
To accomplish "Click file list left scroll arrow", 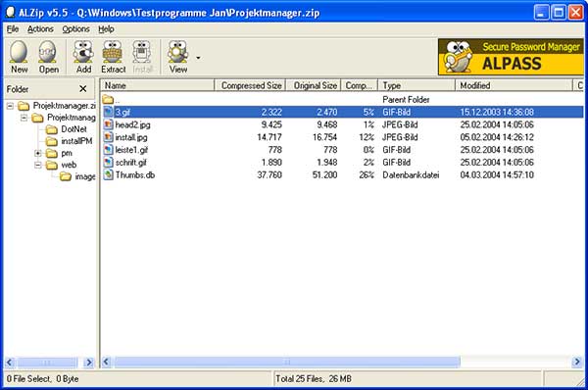I will click(106, 362).
